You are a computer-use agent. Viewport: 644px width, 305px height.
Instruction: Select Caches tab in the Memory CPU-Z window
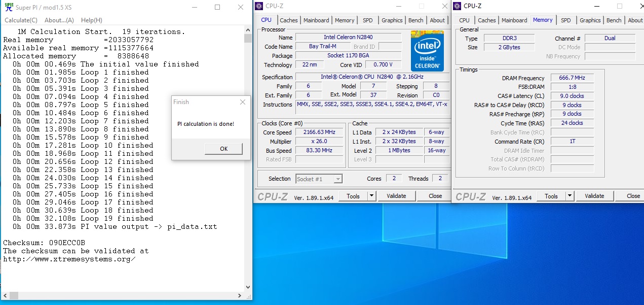coord(487,20)
